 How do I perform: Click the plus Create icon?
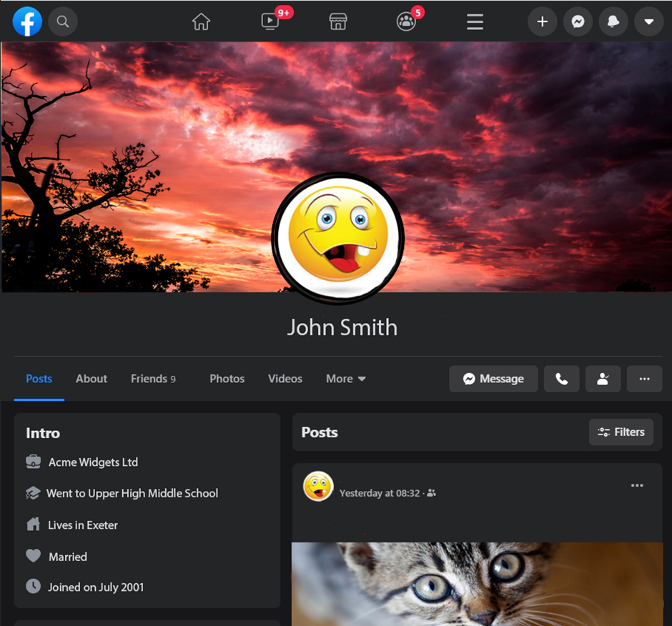point(543,22)
